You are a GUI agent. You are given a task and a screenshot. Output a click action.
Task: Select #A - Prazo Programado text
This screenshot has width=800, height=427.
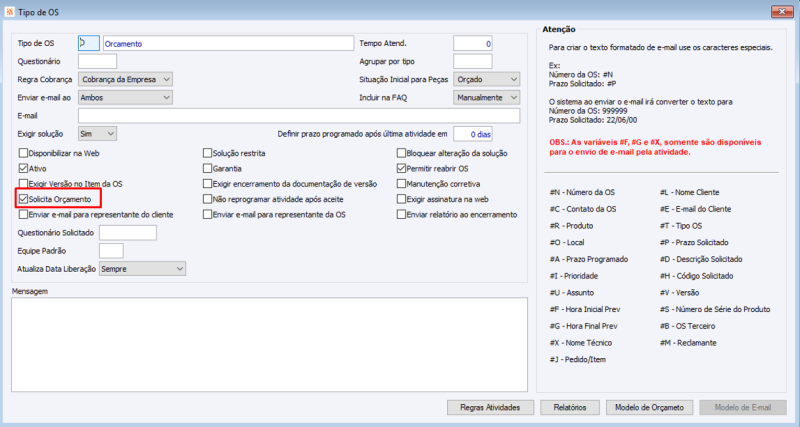[589, 259]
